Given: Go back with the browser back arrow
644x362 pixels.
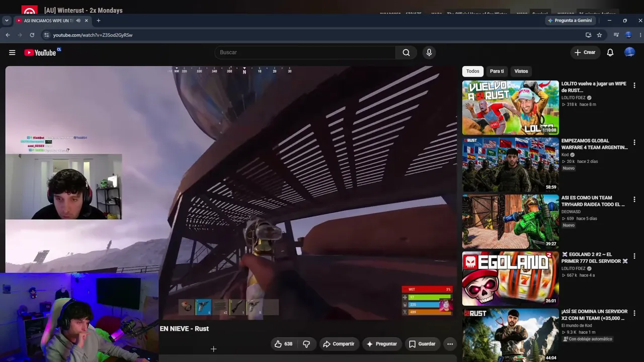Looking at the screenshot, I should click(8, 35).
